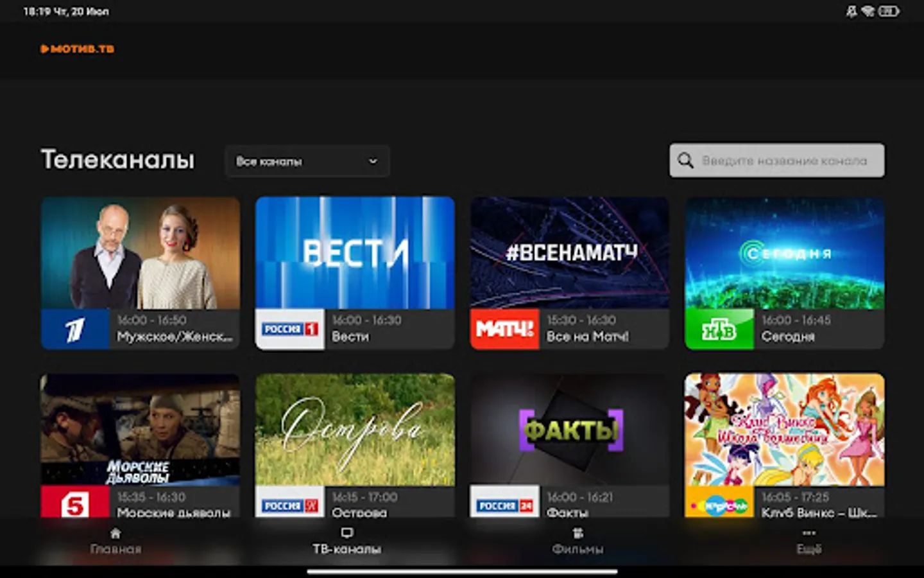
Task: Open the НТВ channel logo
Action: [719, 329]
